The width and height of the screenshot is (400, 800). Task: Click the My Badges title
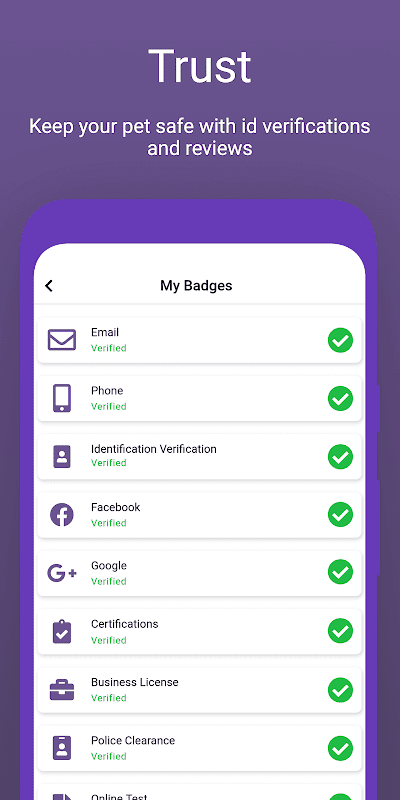196,286
